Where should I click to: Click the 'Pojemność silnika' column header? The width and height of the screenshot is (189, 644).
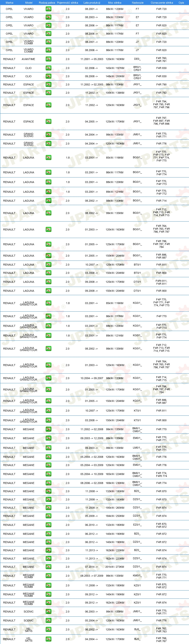[x=67, y=3]
